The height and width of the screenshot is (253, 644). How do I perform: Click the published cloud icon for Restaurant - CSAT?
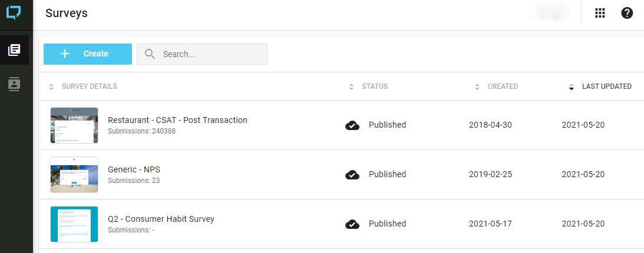352,125
